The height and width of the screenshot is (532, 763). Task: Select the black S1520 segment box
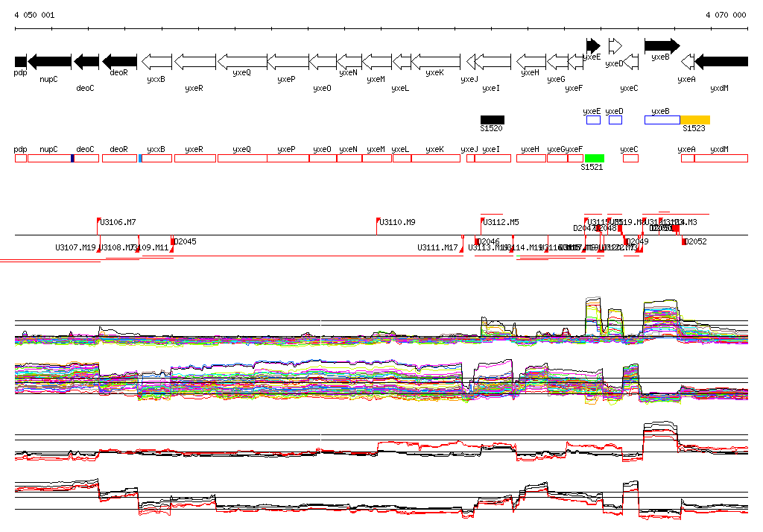[493, 120]
